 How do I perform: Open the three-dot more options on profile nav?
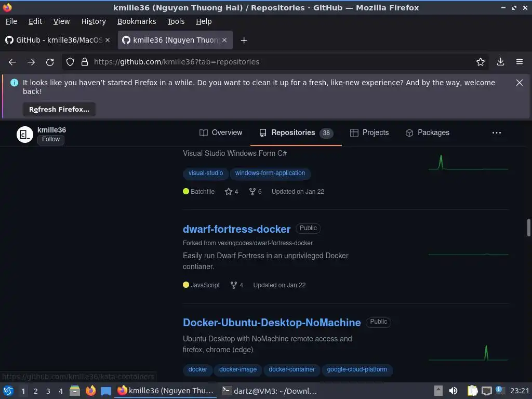click(x=496, y=132)
